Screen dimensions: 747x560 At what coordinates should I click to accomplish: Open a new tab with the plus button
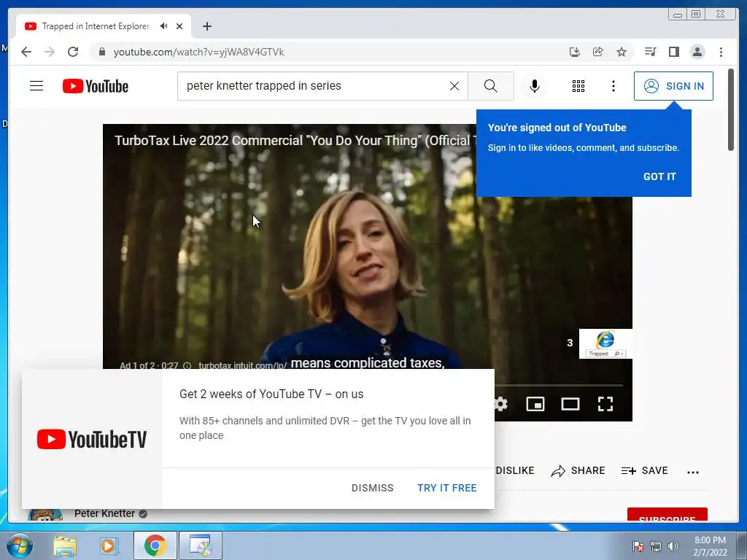(206, 26)
